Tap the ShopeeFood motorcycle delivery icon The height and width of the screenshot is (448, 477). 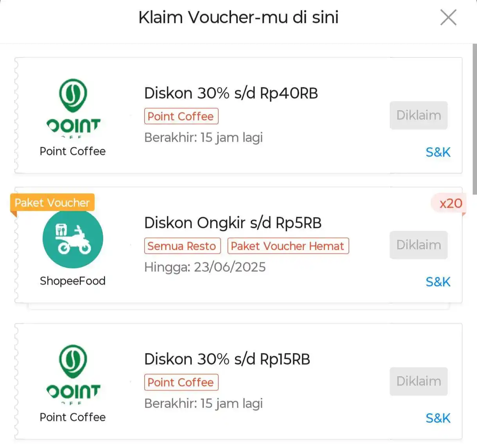(73, 238)
